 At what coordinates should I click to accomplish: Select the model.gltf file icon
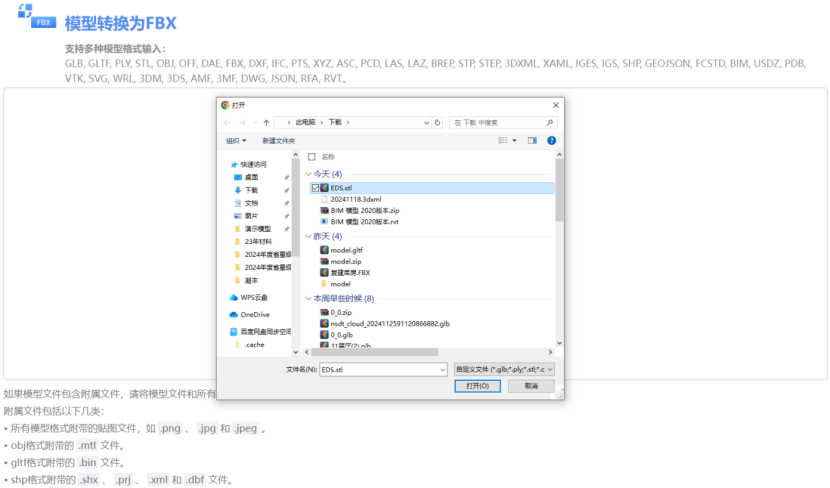[324, 249]
